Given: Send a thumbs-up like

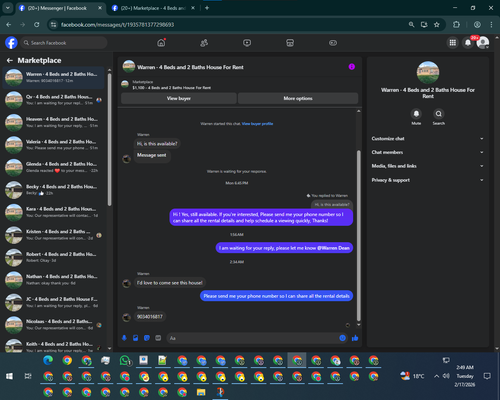Looking at the screenshot, I should [x=355, y=338].
